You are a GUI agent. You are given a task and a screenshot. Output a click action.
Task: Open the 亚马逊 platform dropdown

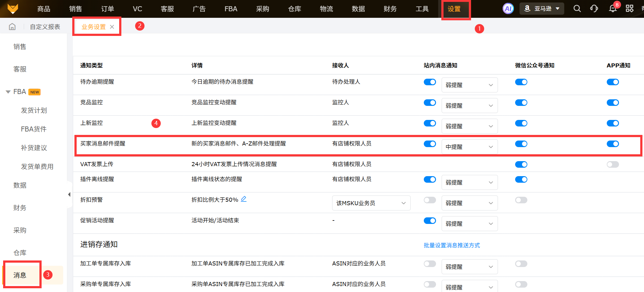[x=542, y=9]
